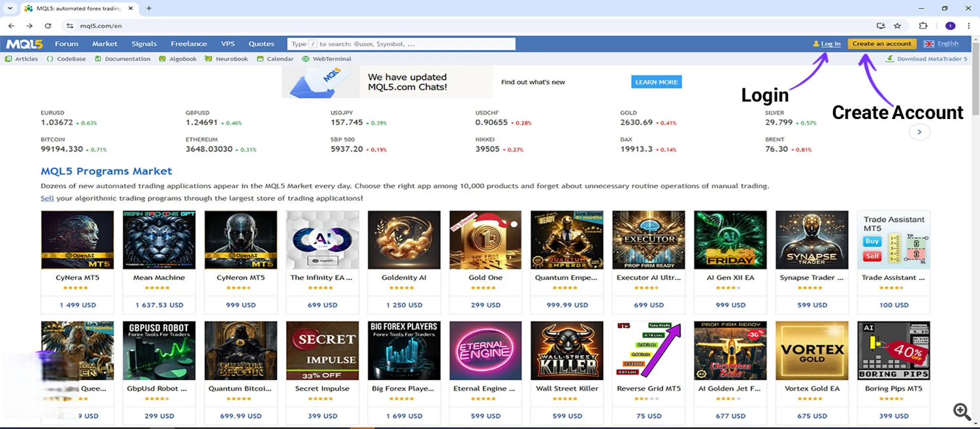This screenshot has width=980, height=429.
Task: Open BRENT quote
Action: (789, 145)
